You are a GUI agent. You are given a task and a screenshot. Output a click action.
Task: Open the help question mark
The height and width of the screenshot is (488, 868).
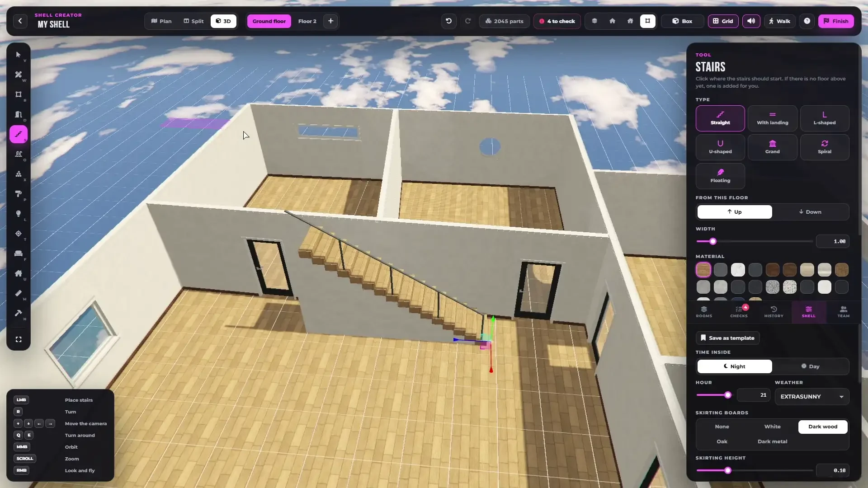click(x=807, y=21)
